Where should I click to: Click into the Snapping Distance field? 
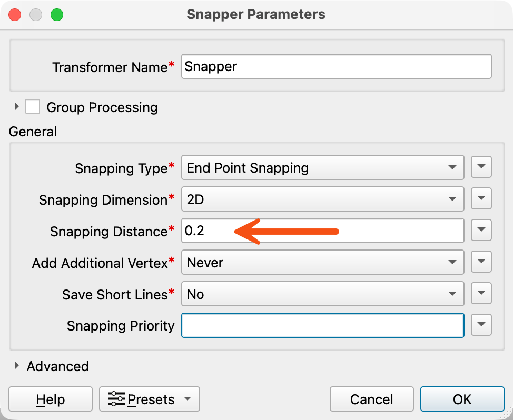[322, 231]
